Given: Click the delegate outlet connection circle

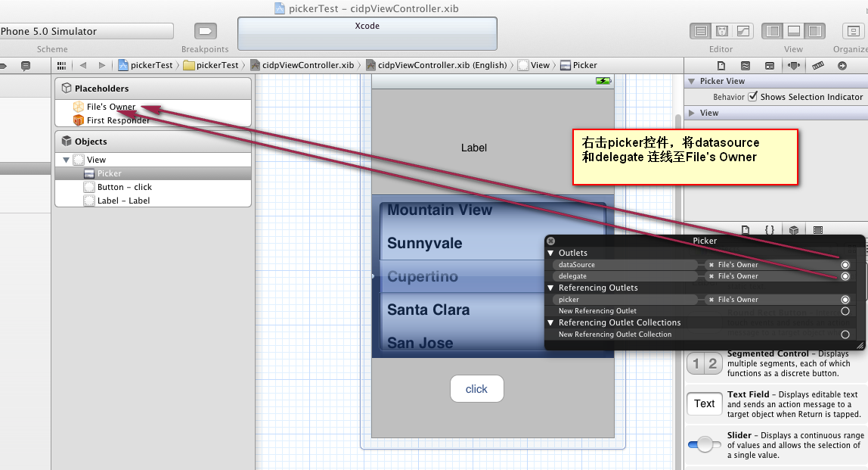Looking at the screenshot, I should (x=845, y=276).
